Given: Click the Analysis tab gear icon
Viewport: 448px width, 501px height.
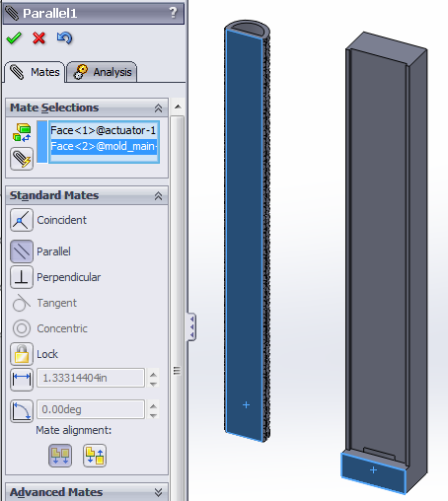Looking at the screenshot, I should pyautogui.click(x=81, y=72).
